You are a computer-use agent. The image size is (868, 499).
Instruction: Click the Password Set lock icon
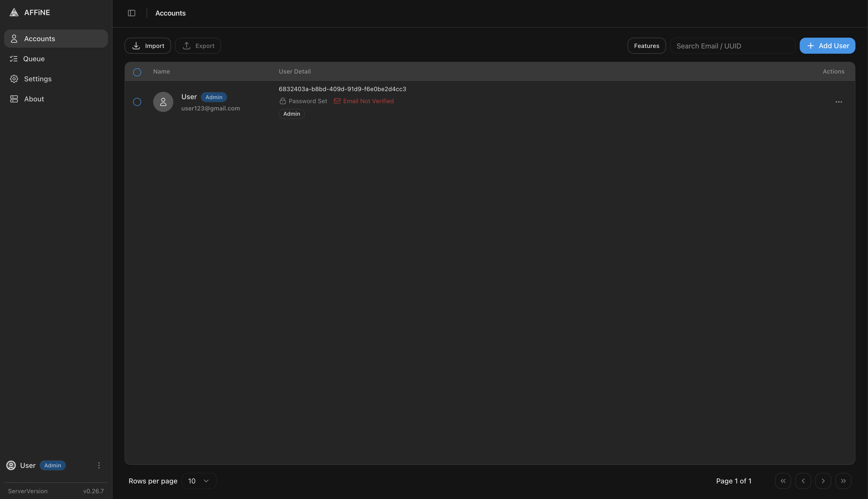pos(283,101)
